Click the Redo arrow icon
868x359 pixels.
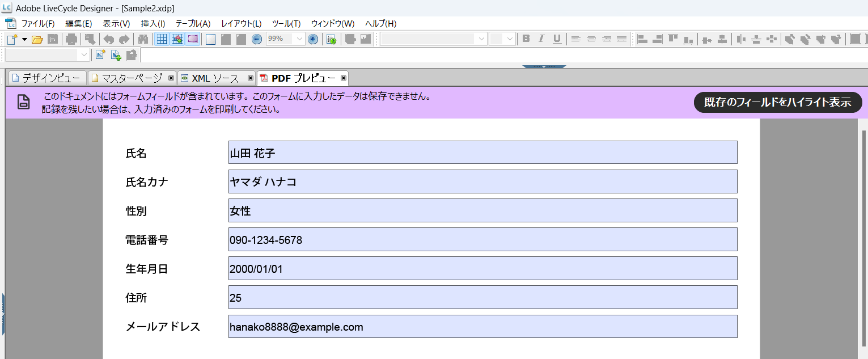(124, 39)
